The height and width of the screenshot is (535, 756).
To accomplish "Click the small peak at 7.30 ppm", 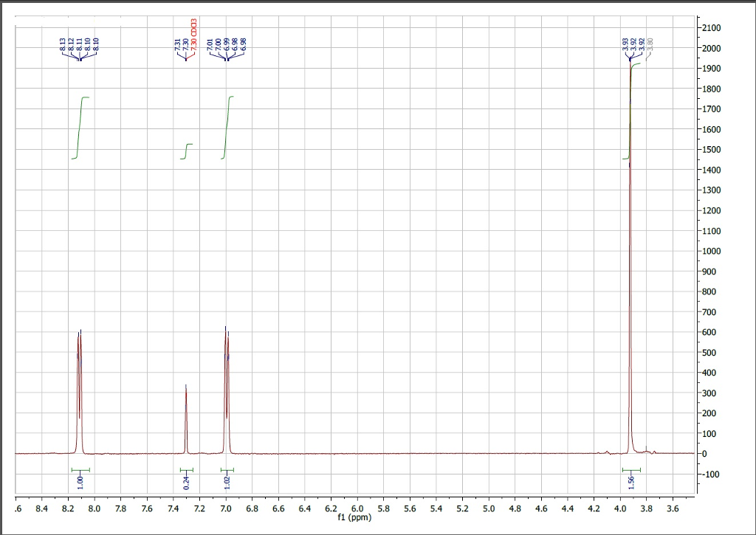I will click(186, 413).
